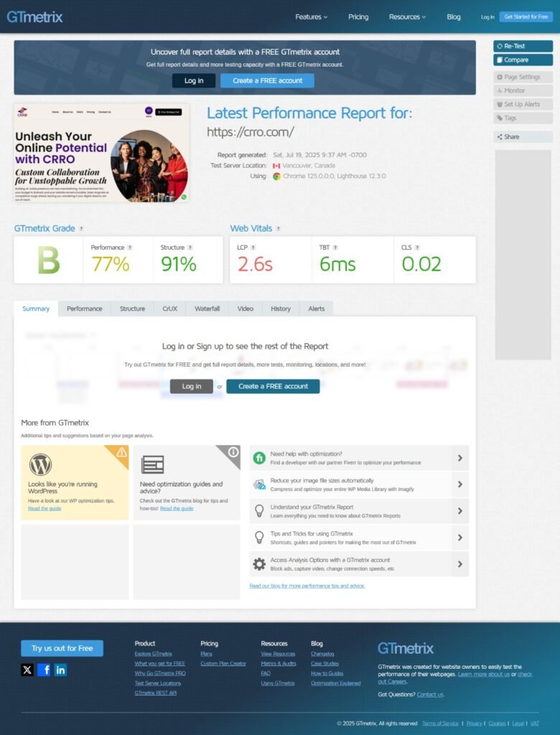Expand the 'Need help with optimization?' arrow

459,458
